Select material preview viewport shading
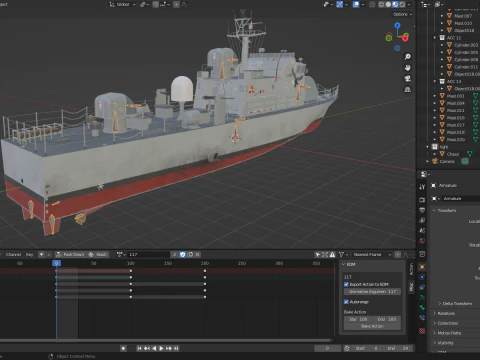The height and width of the screenshot is (360, 480). 395,4
